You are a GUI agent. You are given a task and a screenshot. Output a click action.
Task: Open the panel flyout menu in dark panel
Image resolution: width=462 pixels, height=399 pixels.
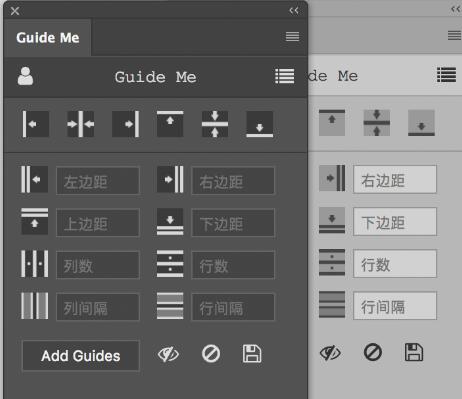click(x=292, y=36)
